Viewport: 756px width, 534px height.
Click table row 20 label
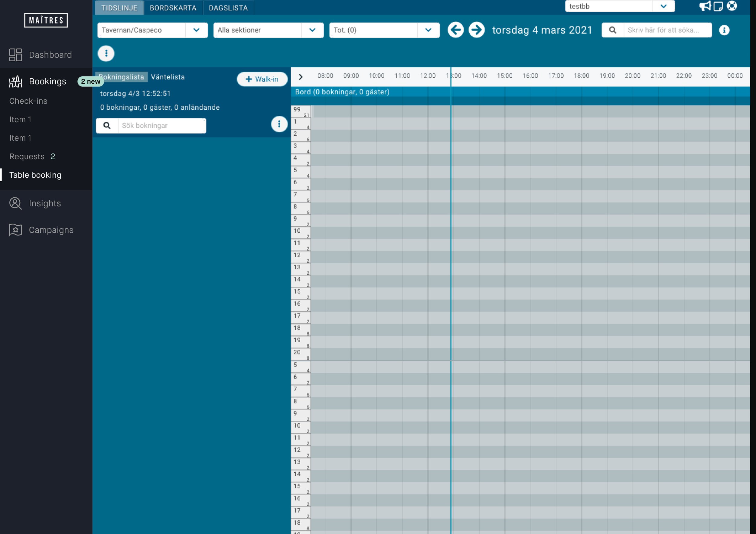(301, 354)
